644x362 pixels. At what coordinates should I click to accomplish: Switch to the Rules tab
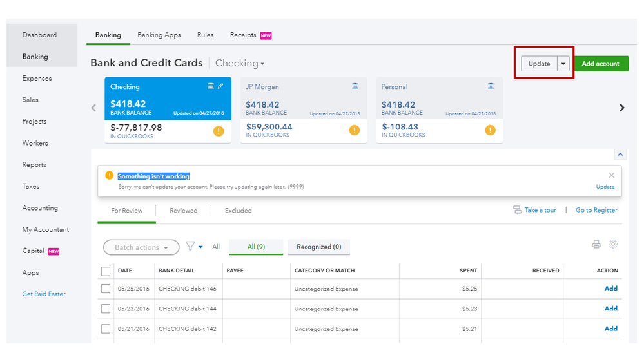(x=205, y=35)
